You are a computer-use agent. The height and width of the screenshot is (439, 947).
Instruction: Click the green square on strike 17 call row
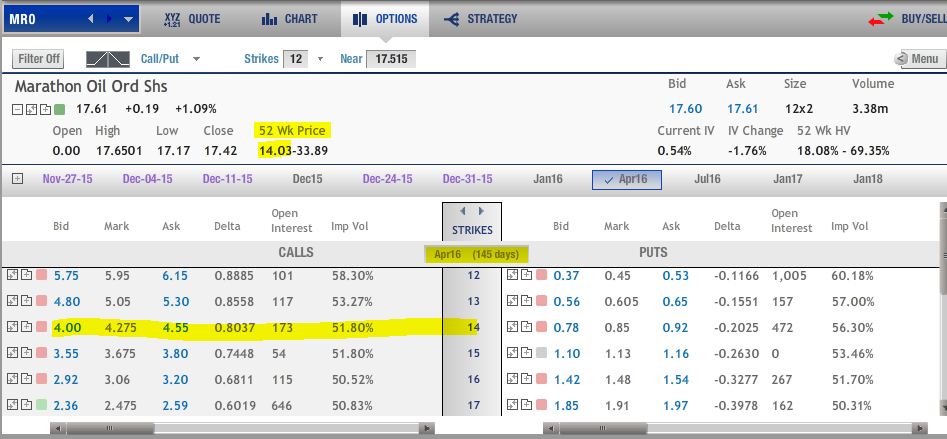click(42, 405)
